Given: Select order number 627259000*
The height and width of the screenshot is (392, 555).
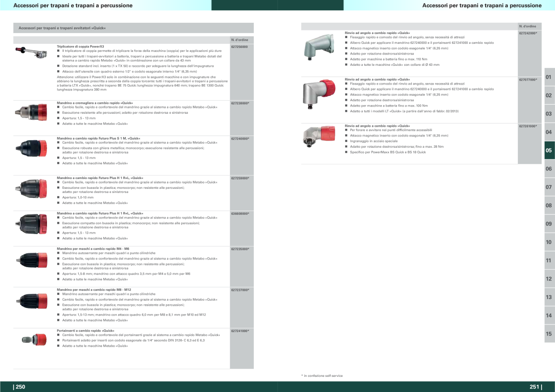Looking at the screenshot, I should tap(240, 178).
